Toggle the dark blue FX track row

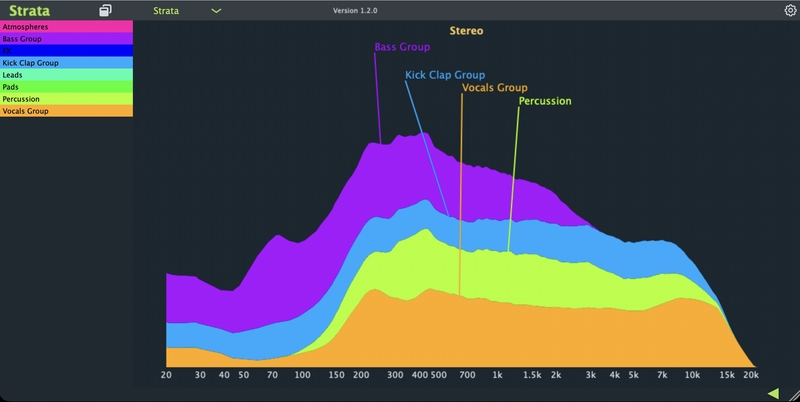coord(66,51)
